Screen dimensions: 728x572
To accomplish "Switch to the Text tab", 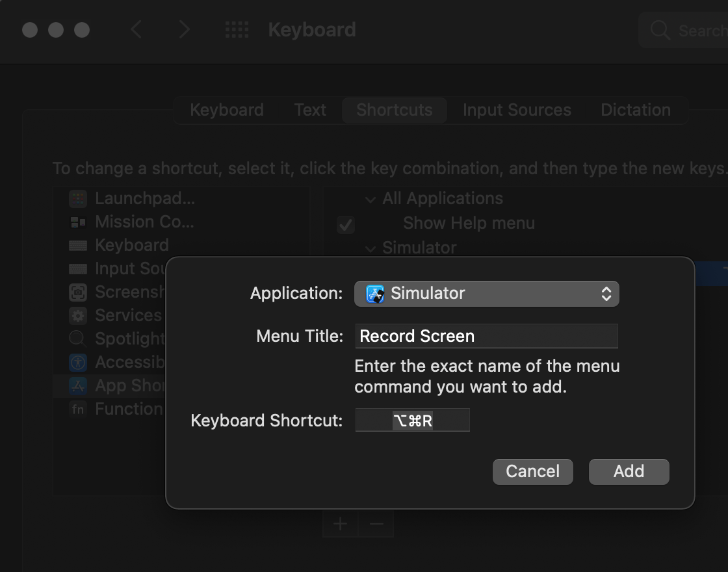I will (310, 110).
